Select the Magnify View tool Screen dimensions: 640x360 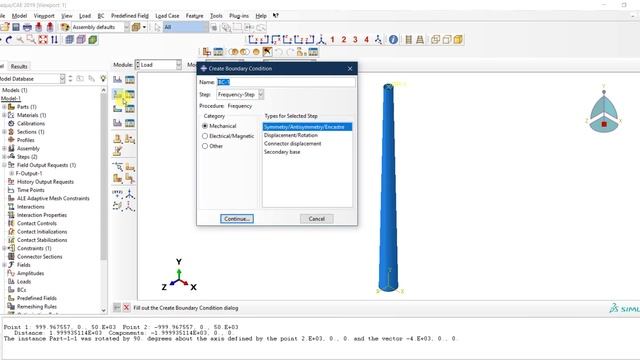[20, 40]
